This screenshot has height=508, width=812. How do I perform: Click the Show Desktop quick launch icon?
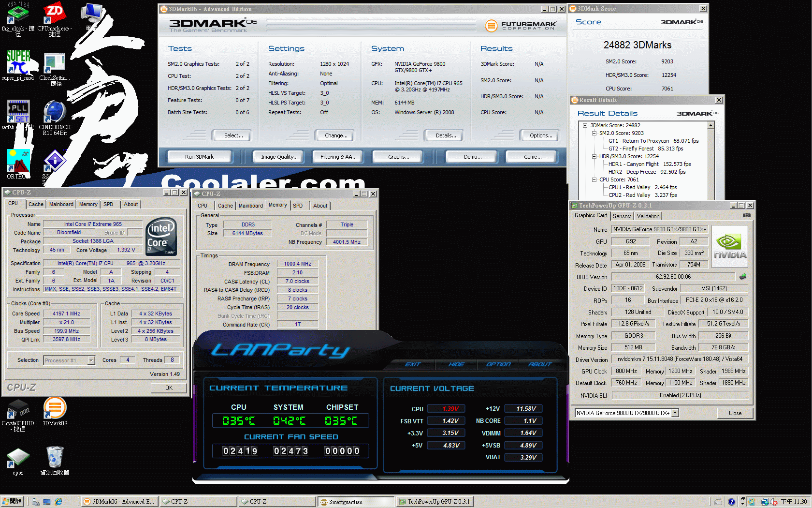coord(47,502)
